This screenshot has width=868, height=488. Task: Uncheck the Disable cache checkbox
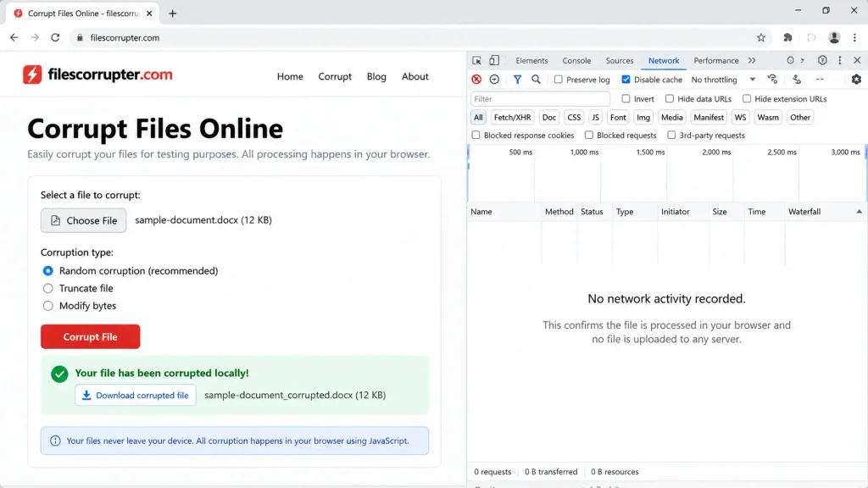[x=626, y=80]
